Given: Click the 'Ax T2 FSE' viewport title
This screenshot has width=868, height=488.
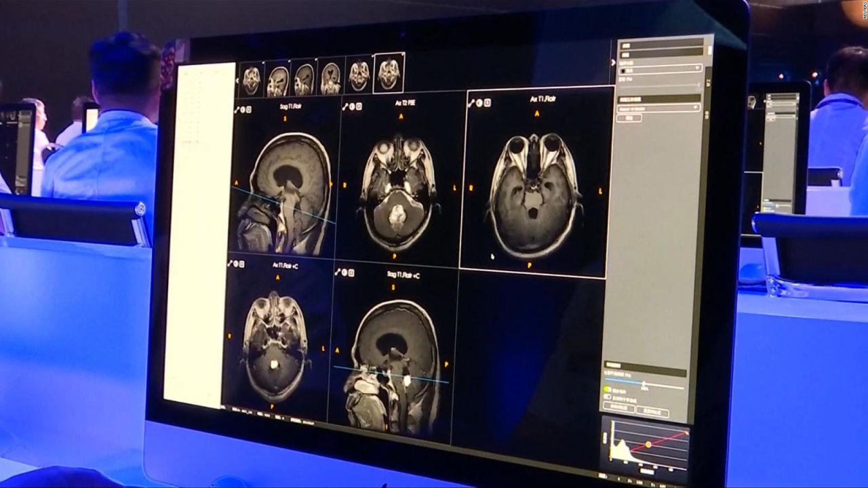Looking at the screenshot, I should [x=406, y=103].
